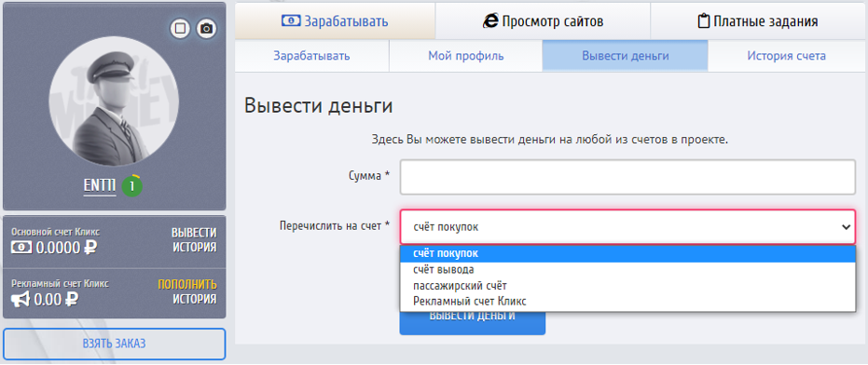Image resolution: width=868 pixels, height=365 pixels.
Task: Click the ВЗЯТЬ ЗАКАЗ button
Action: click(x=114, y=344)
